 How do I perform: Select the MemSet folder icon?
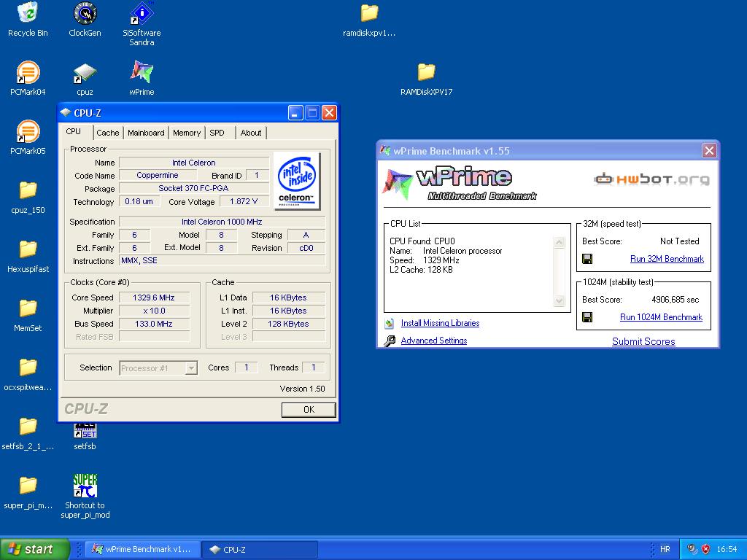28,308
